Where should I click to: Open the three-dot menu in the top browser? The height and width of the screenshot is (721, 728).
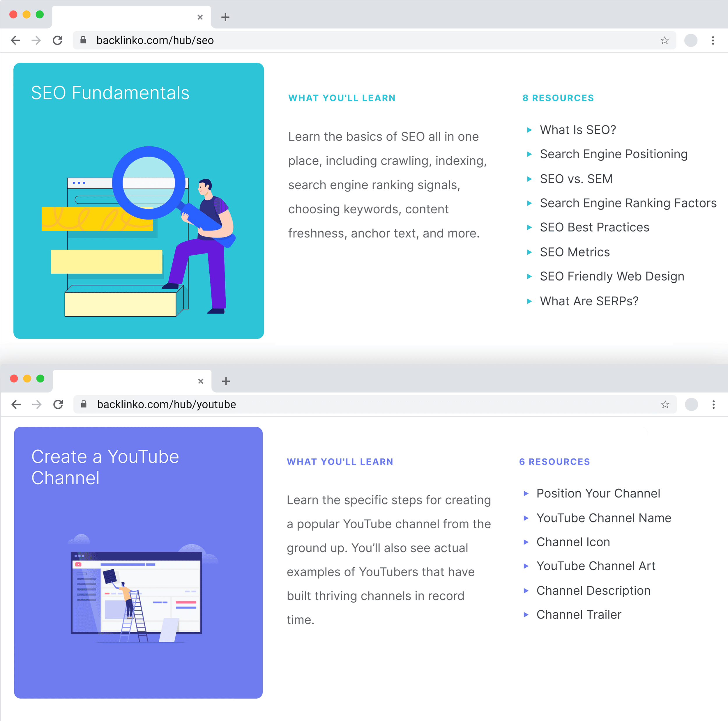713,40
